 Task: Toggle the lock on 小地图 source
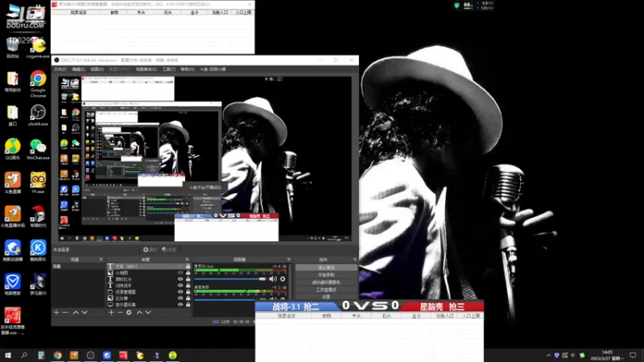coord(188,273)
